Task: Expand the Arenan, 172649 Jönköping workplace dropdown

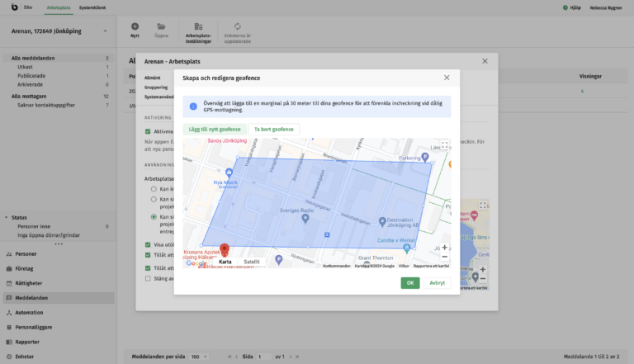Action: 105,32
